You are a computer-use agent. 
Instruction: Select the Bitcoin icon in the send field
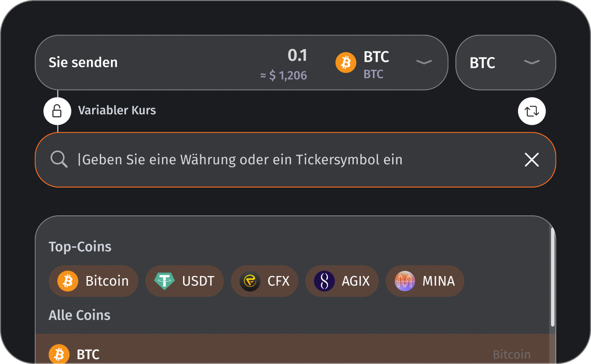(346, 63)
